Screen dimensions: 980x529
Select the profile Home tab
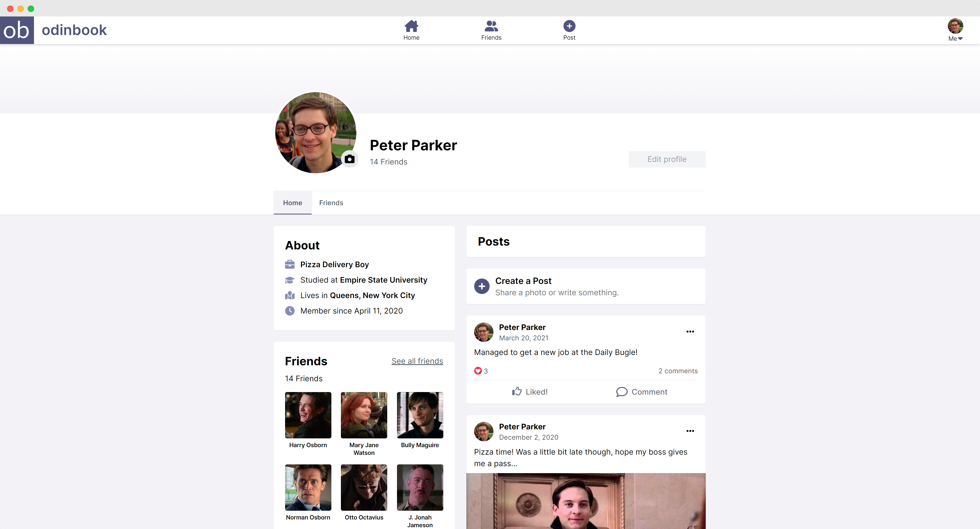tap(292, 203)
